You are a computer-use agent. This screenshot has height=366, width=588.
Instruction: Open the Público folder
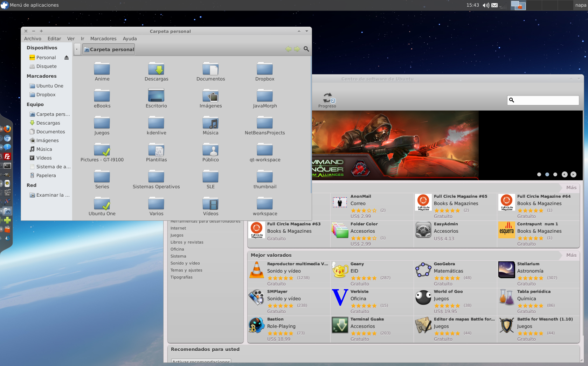(x=210, y=152)
